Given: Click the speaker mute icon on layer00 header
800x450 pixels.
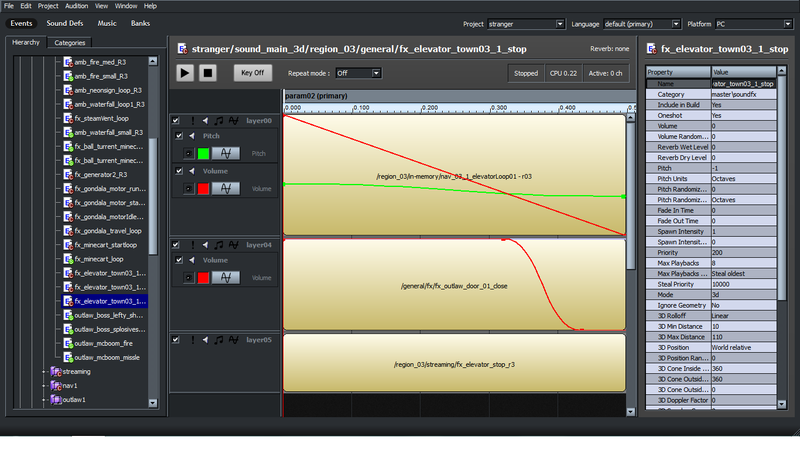Looking at the screenshot, I should pos(205,120).
